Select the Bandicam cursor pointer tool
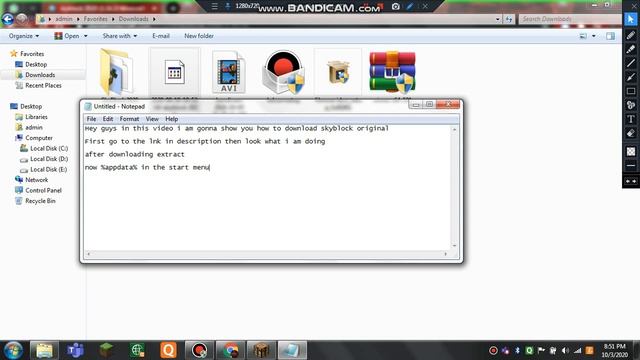 coord(631,19)
